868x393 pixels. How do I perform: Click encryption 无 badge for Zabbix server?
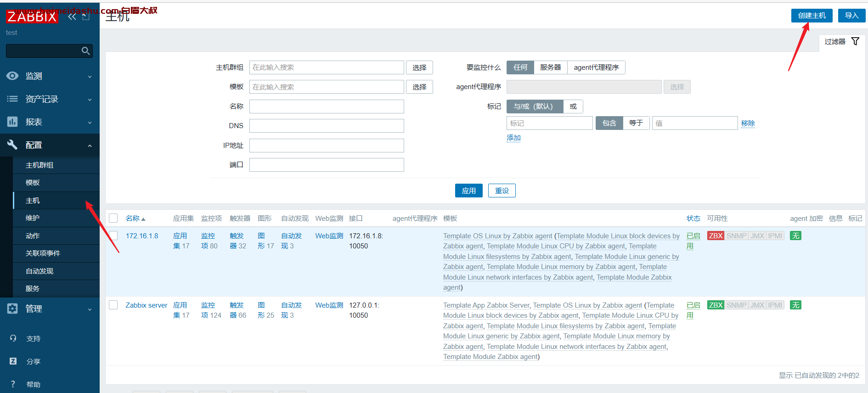[x=795, y=305]
